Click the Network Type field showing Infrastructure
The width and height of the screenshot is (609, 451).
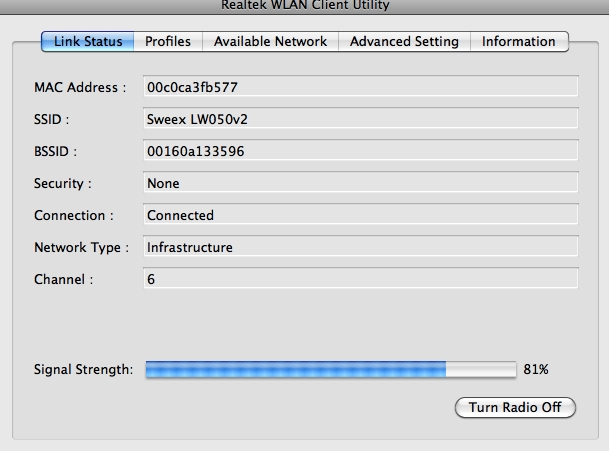tap(361, 247)
